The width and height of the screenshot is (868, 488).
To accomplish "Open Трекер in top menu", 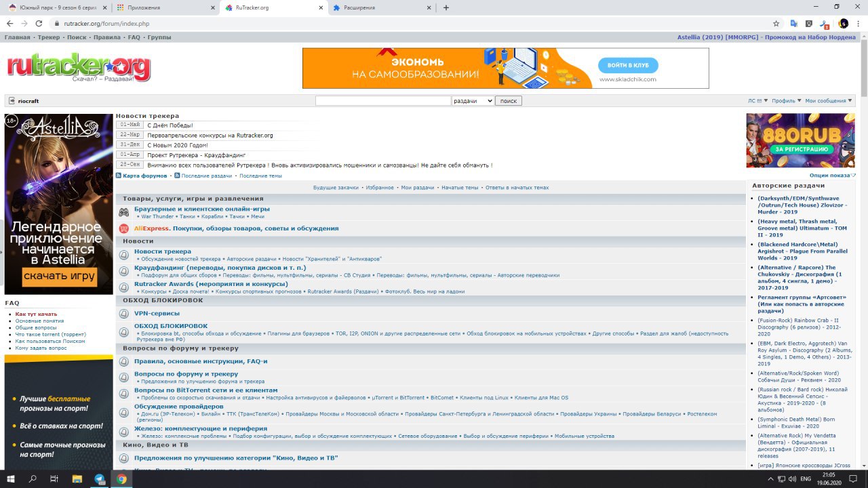I will click(49, 37).
